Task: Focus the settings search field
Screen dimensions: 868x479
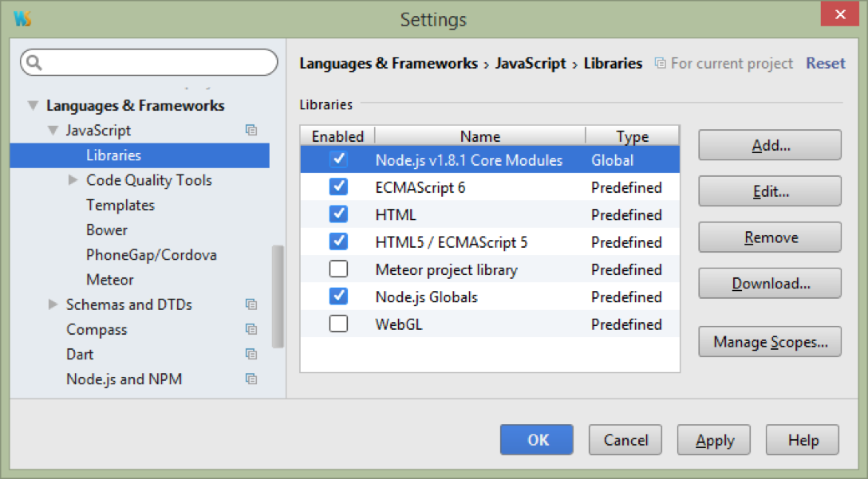Action: [x=149, y=62]
